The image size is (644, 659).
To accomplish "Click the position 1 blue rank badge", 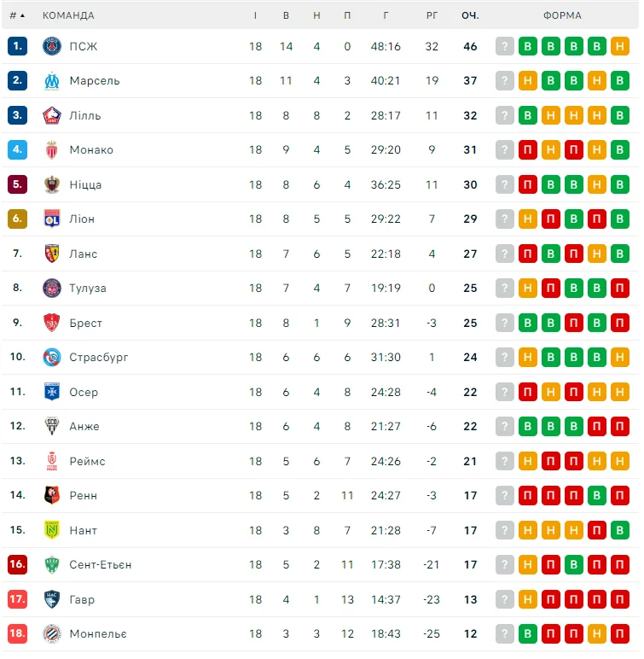I will tap(18, 46).
